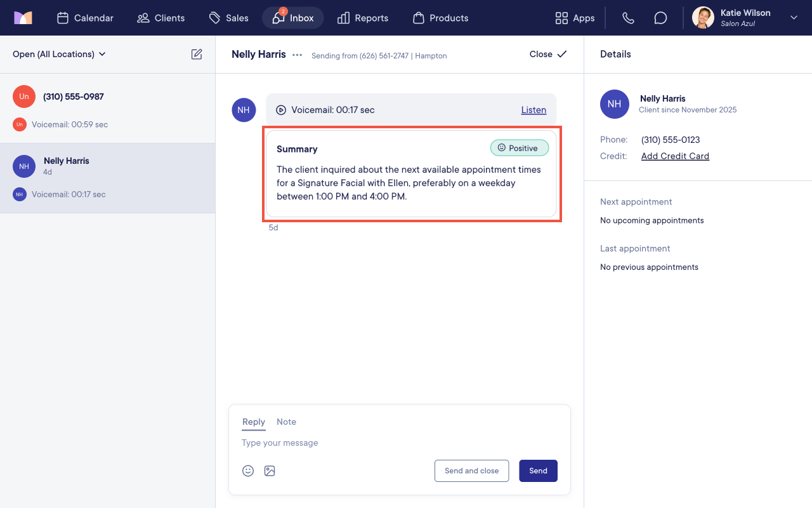Open the Apps grid menu
Viewport: 812px width, 508px height.
pyautogui.click(x=575, y=18)
